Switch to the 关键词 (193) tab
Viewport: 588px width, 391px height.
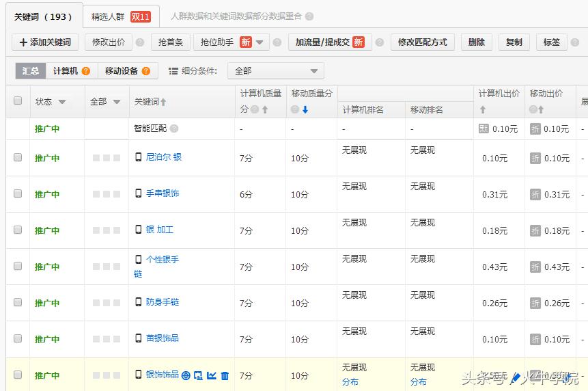coord(43,17)
